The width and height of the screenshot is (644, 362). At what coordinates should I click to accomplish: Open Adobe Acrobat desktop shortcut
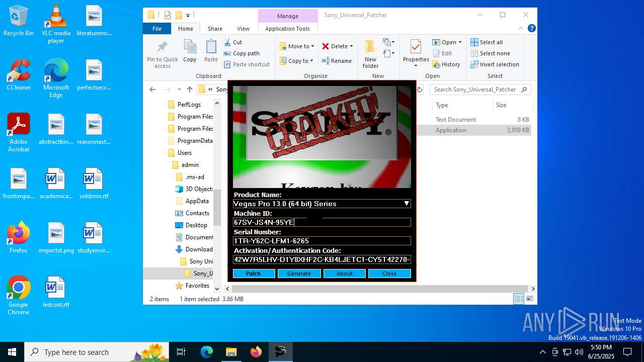tap(19, 132)
